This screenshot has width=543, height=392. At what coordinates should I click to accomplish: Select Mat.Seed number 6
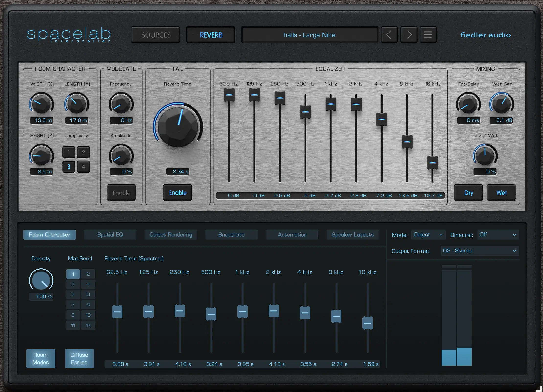88,294
